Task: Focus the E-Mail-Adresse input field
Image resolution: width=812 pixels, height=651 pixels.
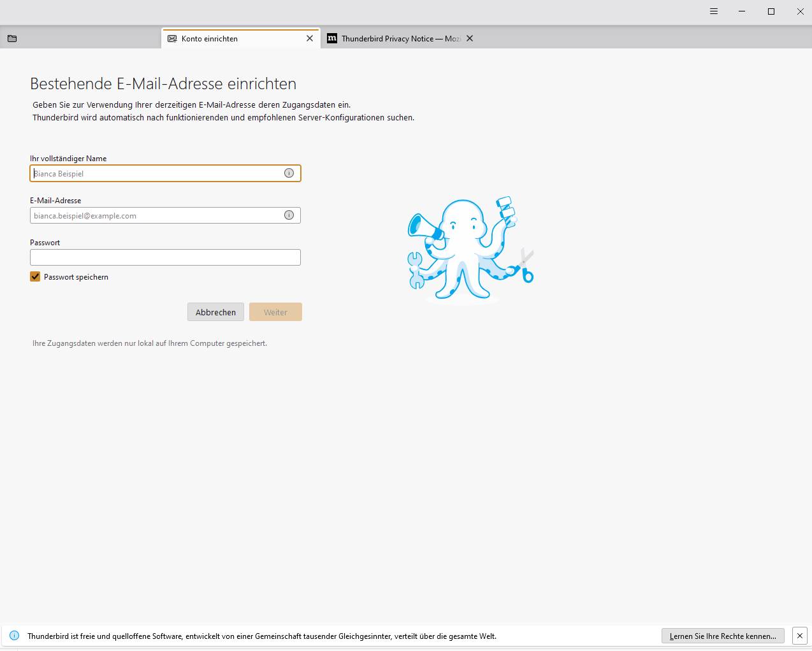Action: tap(165, 215)
